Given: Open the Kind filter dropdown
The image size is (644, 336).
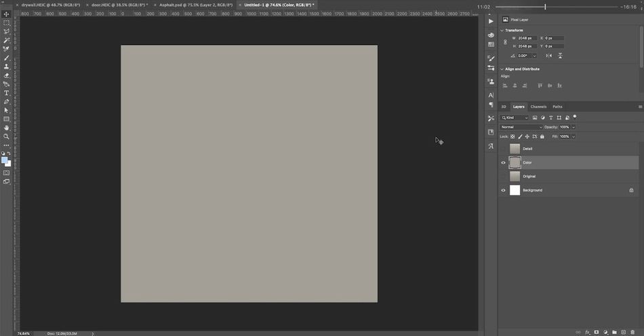Looking at the screenshot, I should tap(515, 117).
